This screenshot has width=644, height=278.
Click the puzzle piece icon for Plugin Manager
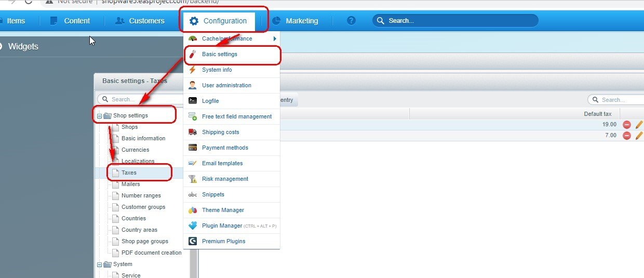point(193,226)
